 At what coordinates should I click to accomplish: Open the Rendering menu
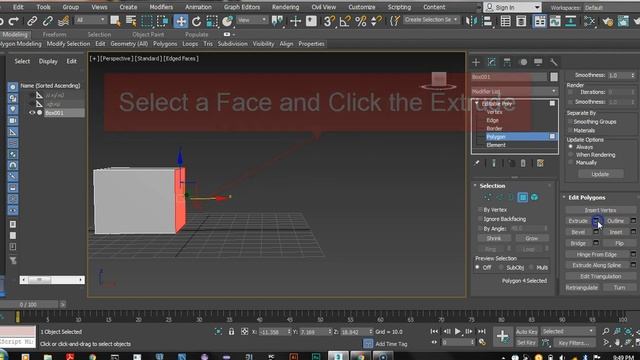pyautogui.click(x=285, y=7)
